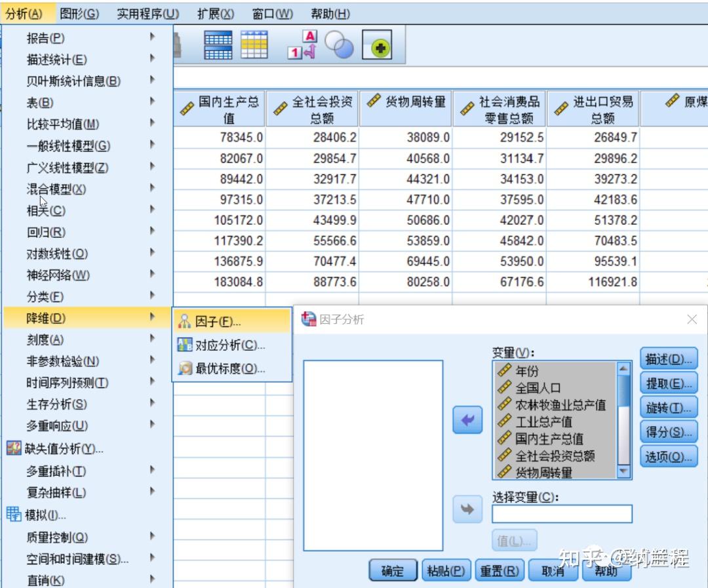Select 农林牧渔业总产值 in the variable list
708x588 pixels.
[x=555, y=404]
